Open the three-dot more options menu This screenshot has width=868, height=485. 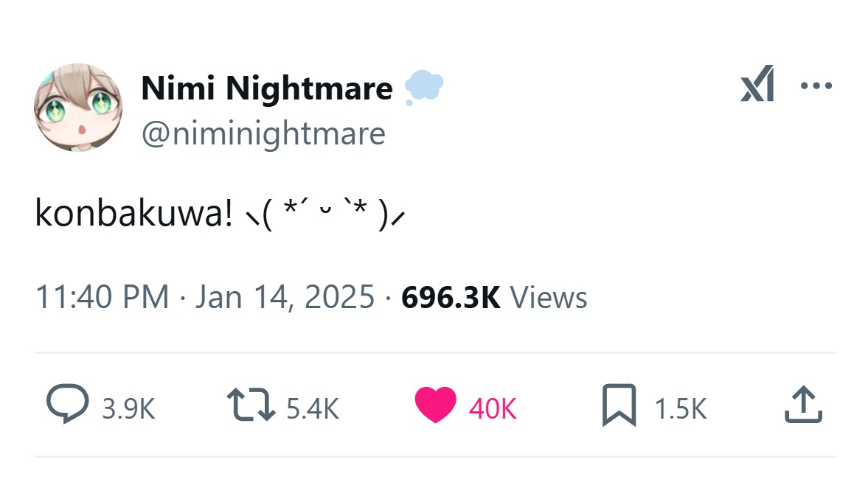(816, 86)
